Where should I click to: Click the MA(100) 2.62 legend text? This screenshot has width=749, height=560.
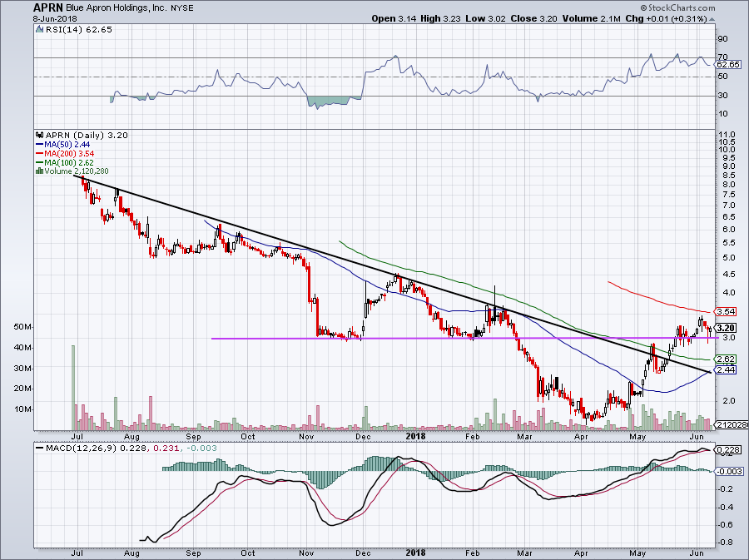click(69, 163)
